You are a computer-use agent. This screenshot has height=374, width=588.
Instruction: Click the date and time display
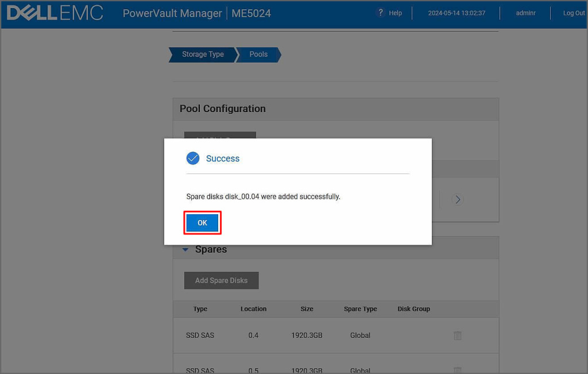tap(456, 13)
